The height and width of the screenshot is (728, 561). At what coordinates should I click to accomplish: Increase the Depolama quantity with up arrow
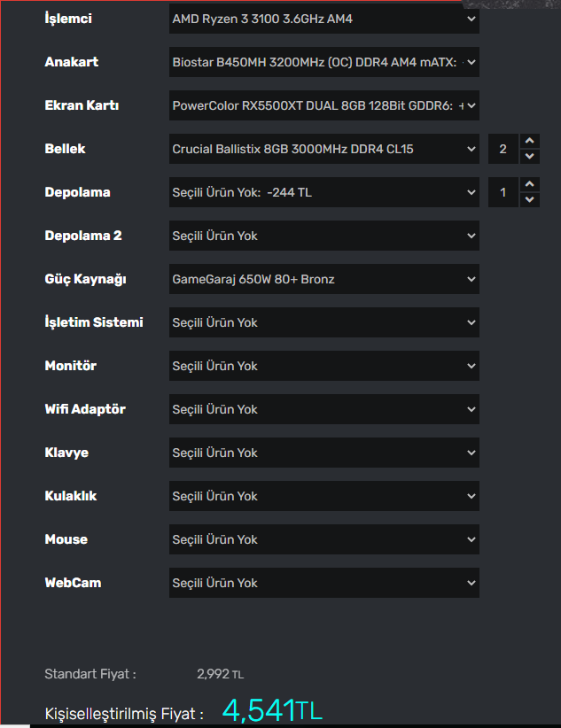tap(529, 185)
